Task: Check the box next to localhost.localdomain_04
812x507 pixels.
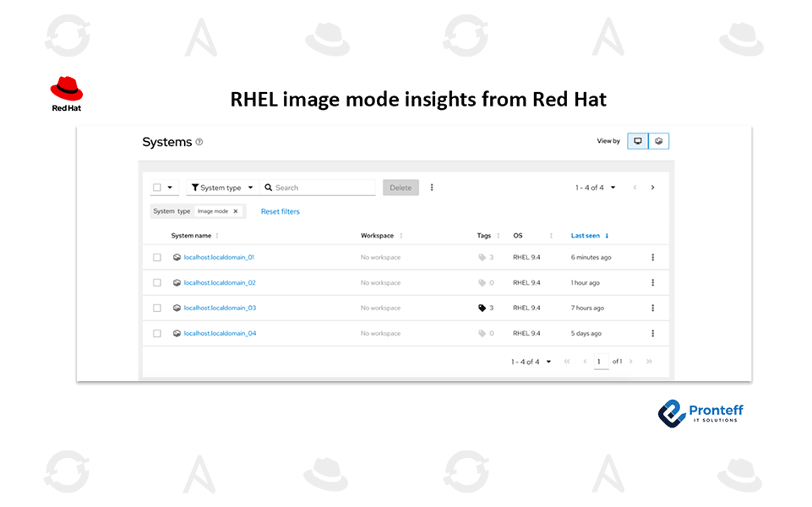Action: [157, 334]
